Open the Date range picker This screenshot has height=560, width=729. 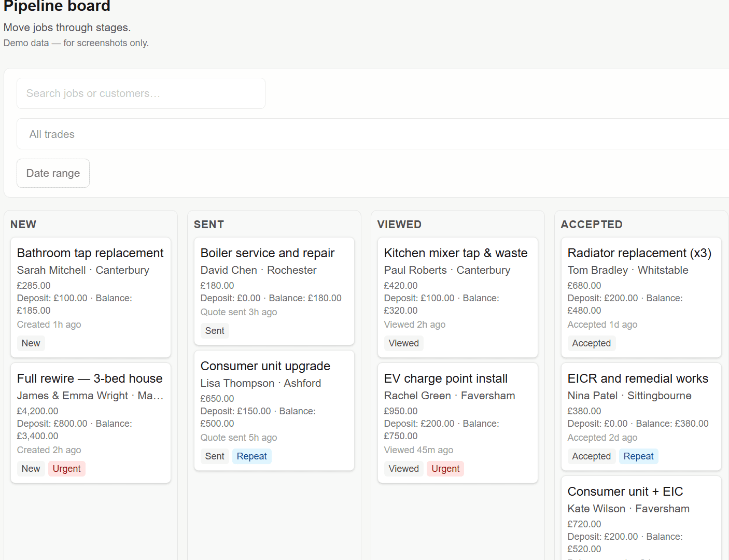click(53, 173)
